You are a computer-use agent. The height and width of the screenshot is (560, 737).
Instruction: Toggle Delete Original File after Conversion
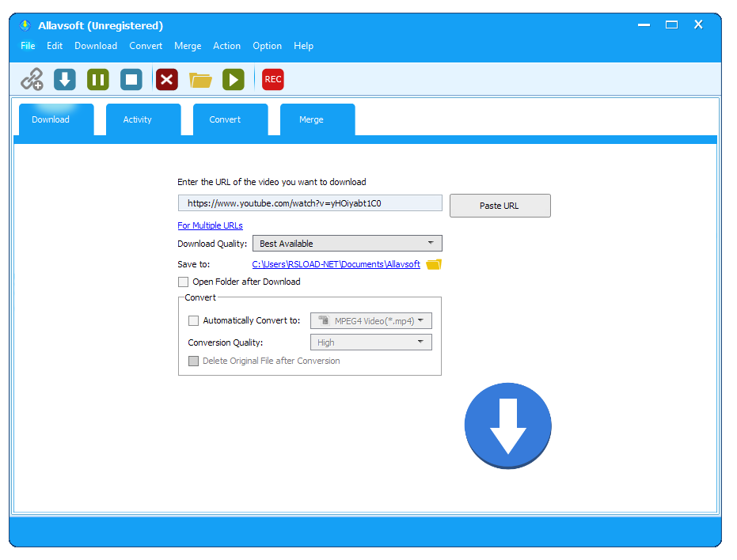coord(193,361)
